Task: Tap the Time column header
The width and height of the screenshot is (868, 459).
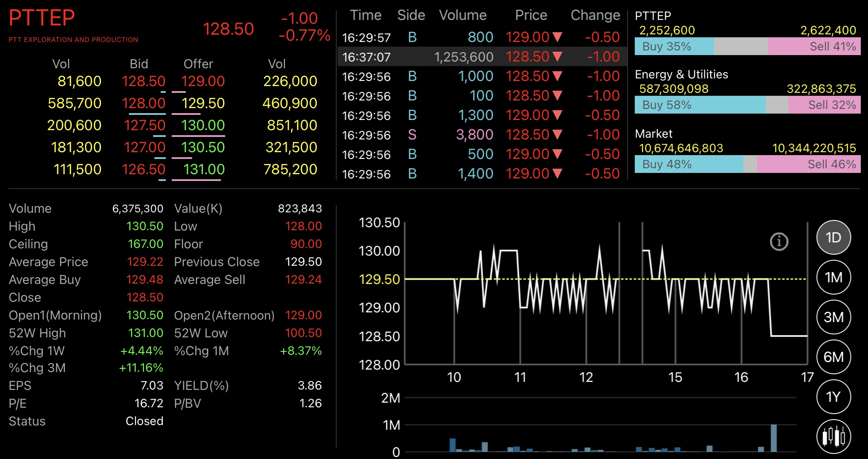Action: (x=366, y=15)
